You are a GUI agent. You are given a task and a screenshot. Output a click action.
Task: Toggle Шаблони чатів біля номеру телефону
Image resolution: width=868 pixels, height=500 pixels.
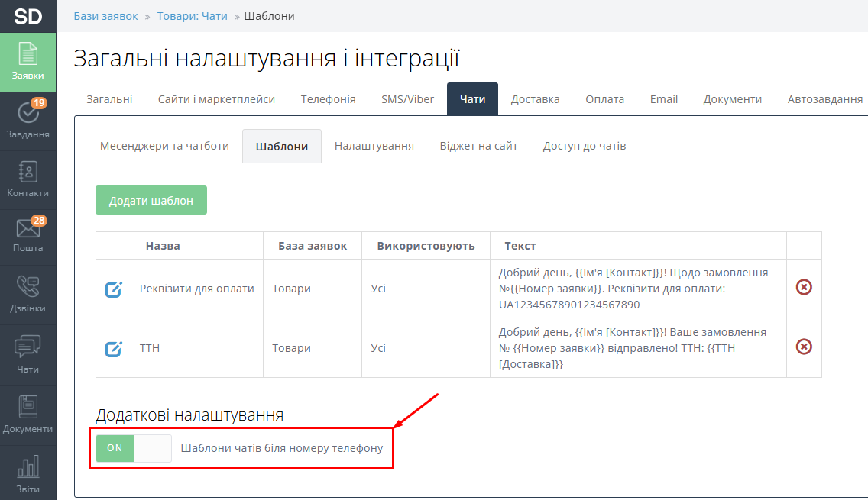[133, 448]
